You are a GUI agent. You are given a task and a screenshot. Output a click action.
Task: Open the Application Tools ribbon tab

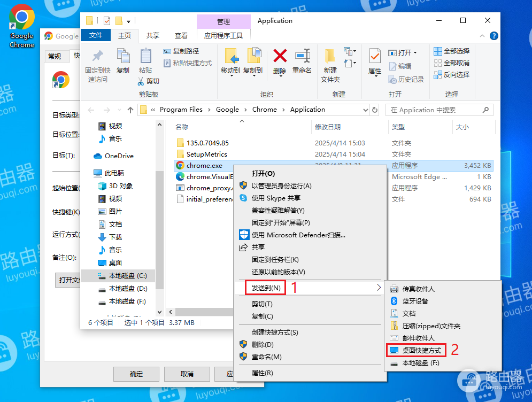(223, 36)
